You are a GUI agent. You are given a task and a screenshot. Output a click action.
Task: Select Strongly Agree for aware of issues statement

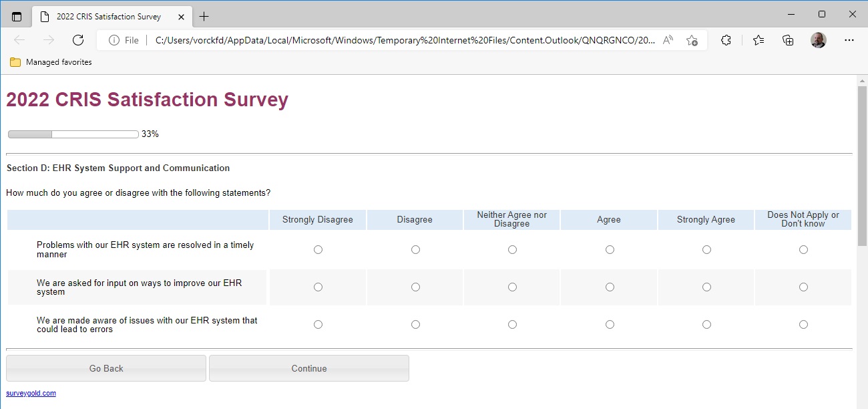click(x=706, y=325)
